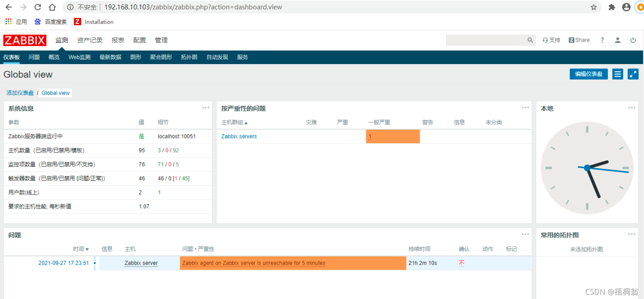Open the help question mark
This screenshot has width=644, height=299.
[x=602, y=40]
